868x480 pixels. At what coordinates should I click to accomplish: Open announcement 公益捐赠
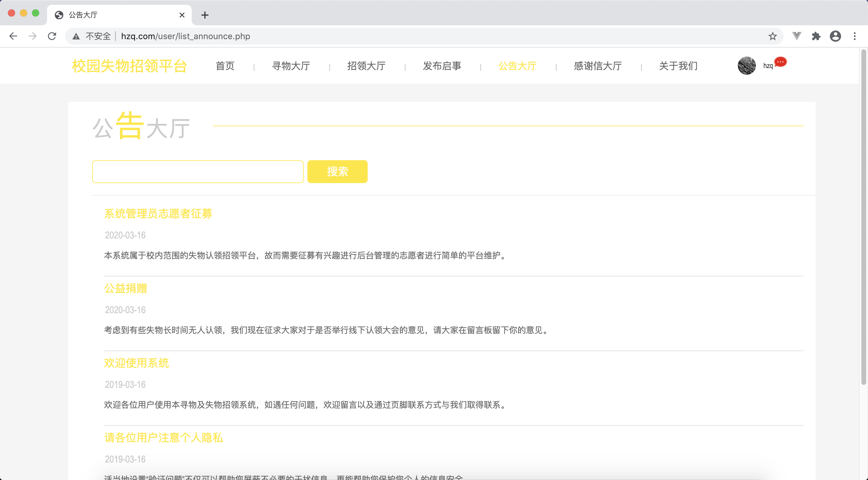(126, 288)
